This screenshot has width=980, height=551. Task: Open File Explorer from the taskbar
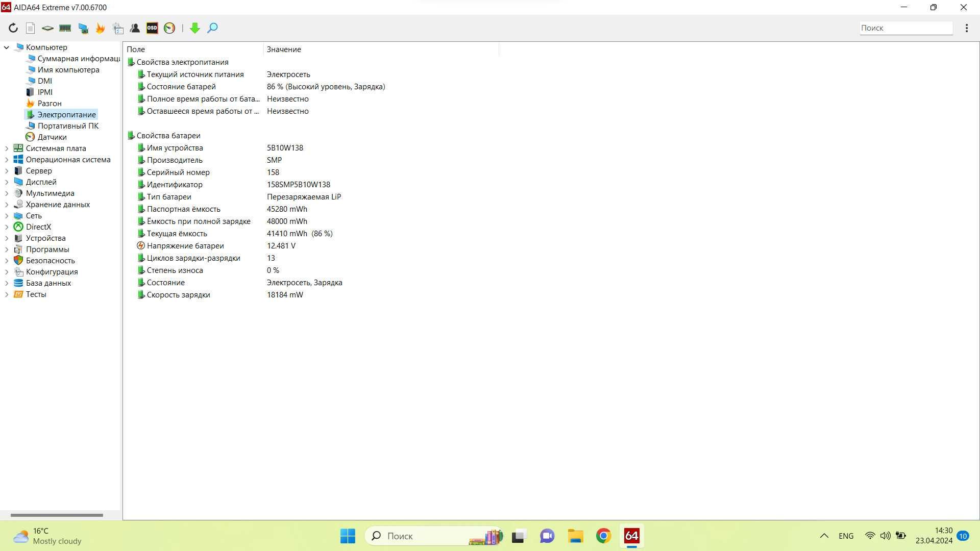(x=575, y=536)
